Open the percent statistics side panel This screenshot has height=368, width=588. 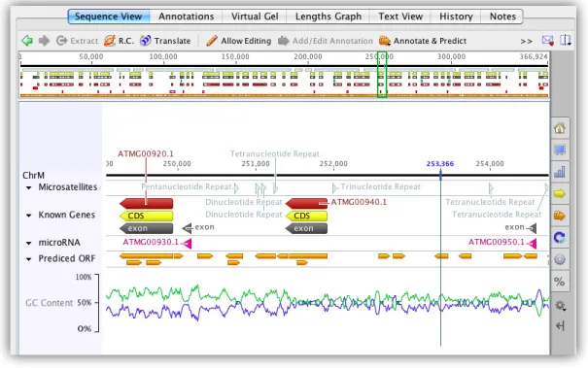click(x=560, y=282)
